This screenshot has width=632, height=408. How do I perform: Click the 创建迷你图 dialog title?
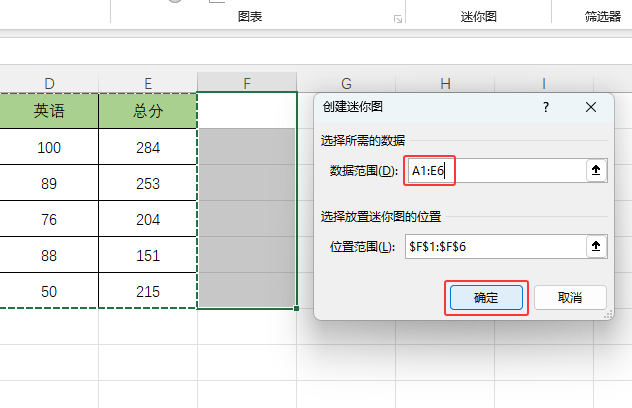click(x=353, y=107)
